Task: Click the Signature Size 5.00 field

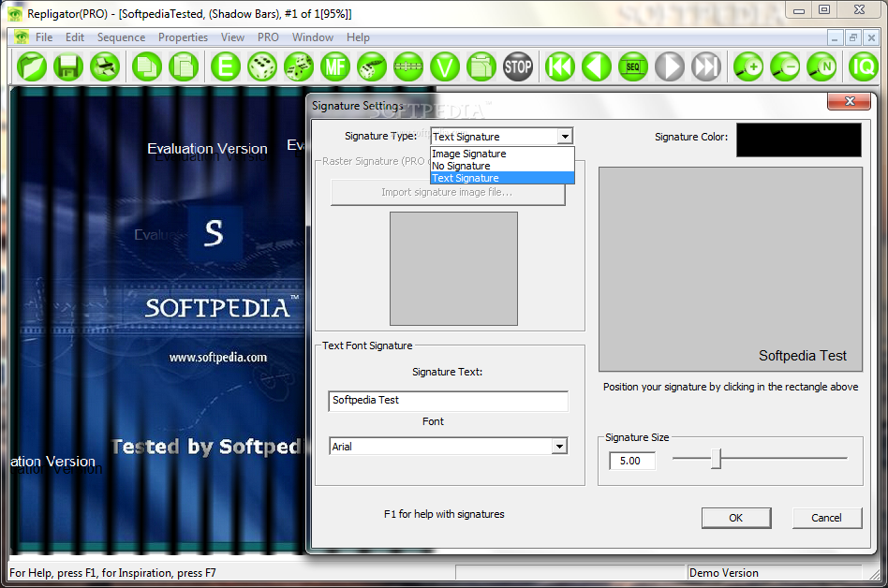Action: click(632, 461)
